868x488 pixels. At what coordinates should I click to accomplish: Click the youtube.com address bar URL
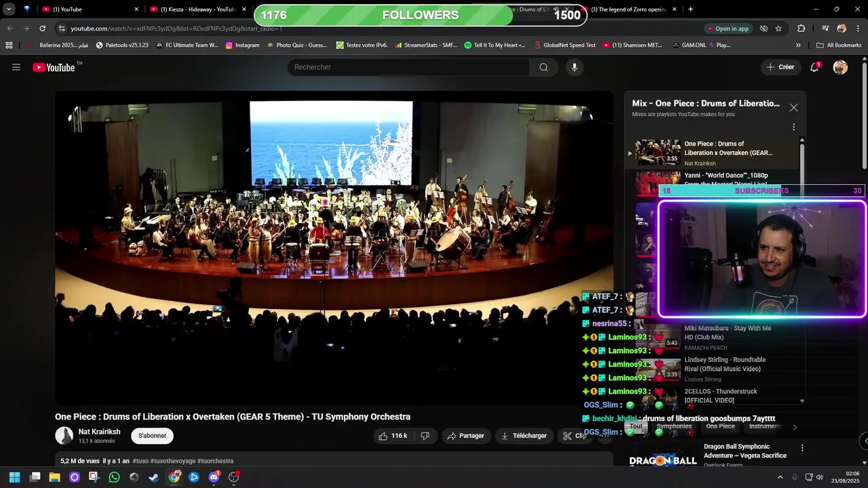click(176, 28)
